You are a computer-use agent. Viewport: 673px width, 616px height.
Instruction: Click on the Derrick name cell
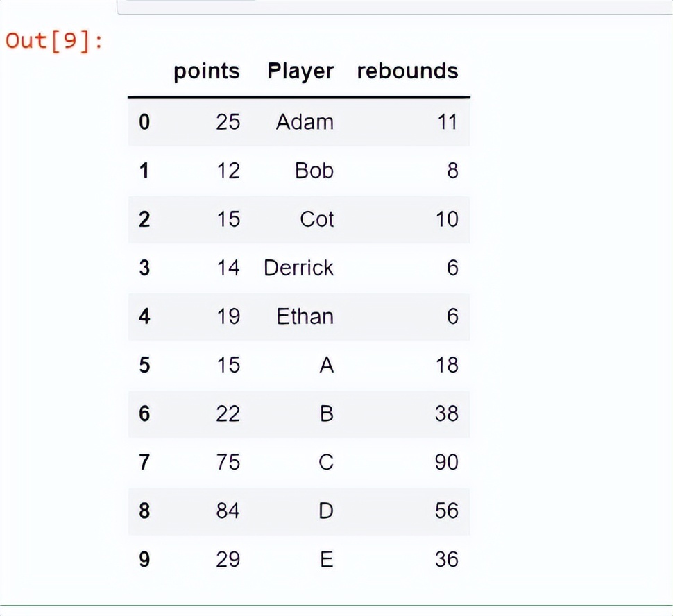[x=299, y=268]
